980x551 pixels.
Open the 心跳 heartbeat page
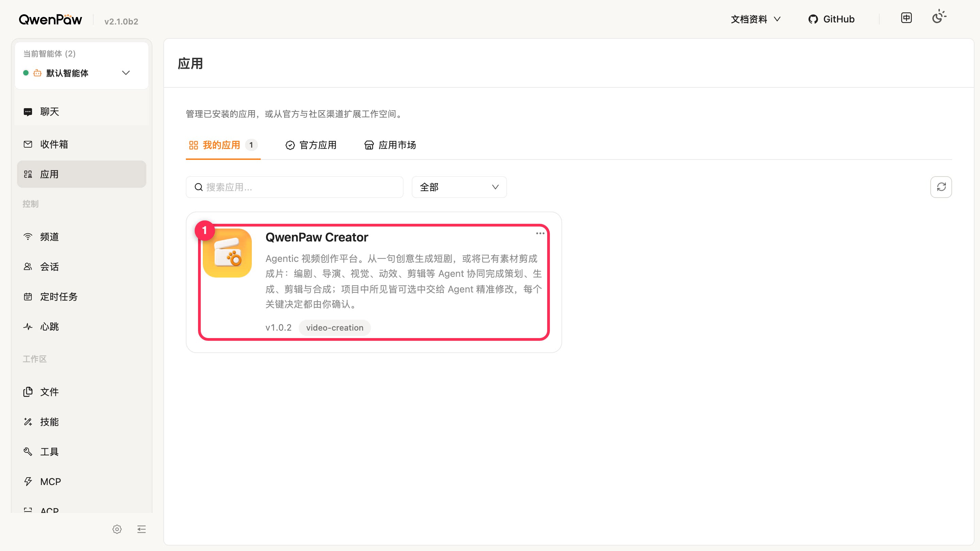[81, 327]
